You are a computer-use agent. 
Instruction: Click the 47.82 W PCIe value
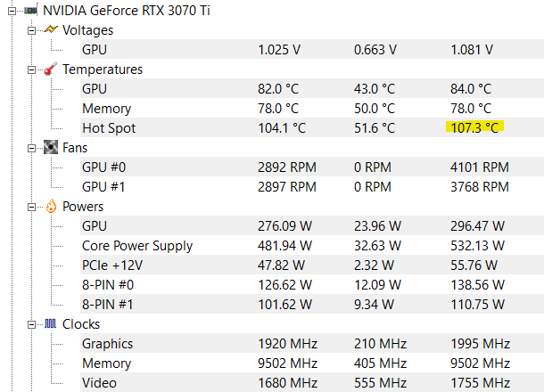pos(281,265)
